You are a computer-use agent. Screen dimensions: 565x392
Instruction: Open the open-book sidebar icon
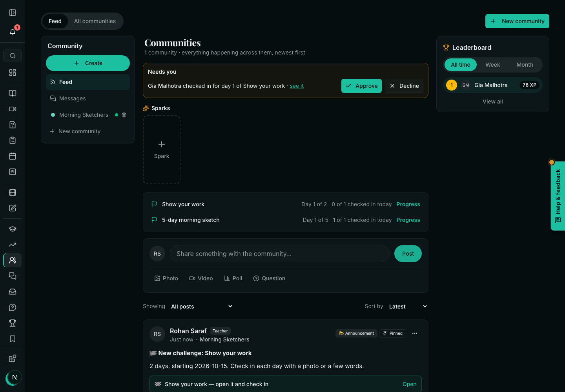(13, 93)
